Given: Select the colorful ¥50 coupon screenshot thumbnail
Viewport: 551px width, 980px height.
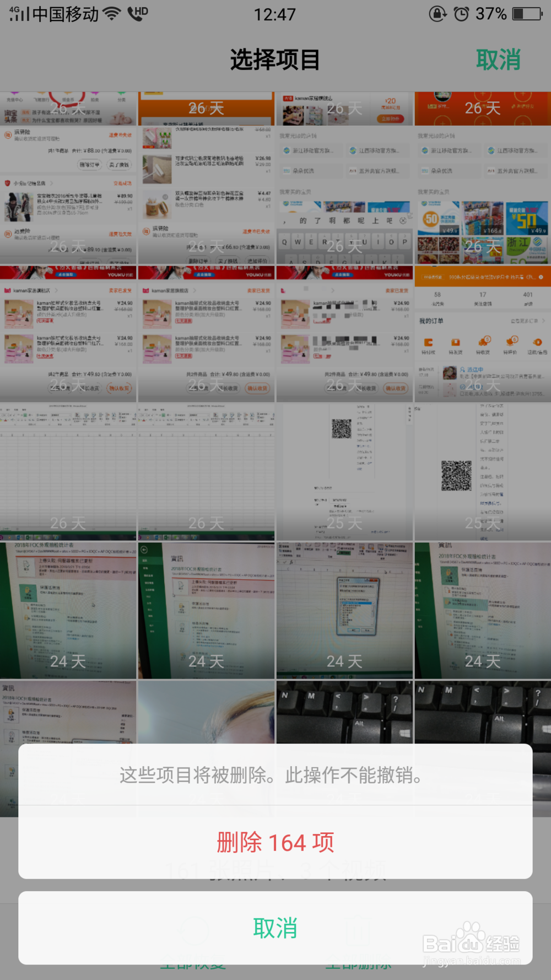Looking at the screenshot, I should pos(483,195).
